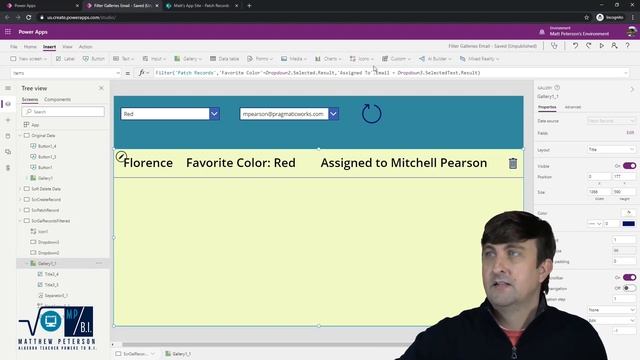Open the Media dropdown in Insert ribbon
The height and width of the screenshot is (360, 640).
tap(293, 59)
